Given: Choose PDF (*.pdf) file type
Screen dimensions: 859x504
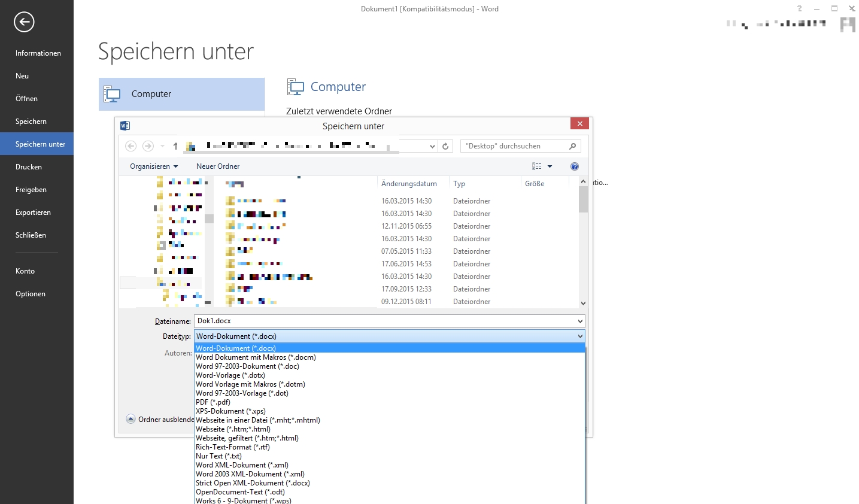Looking at the screenshot, I should pos(389,402).
